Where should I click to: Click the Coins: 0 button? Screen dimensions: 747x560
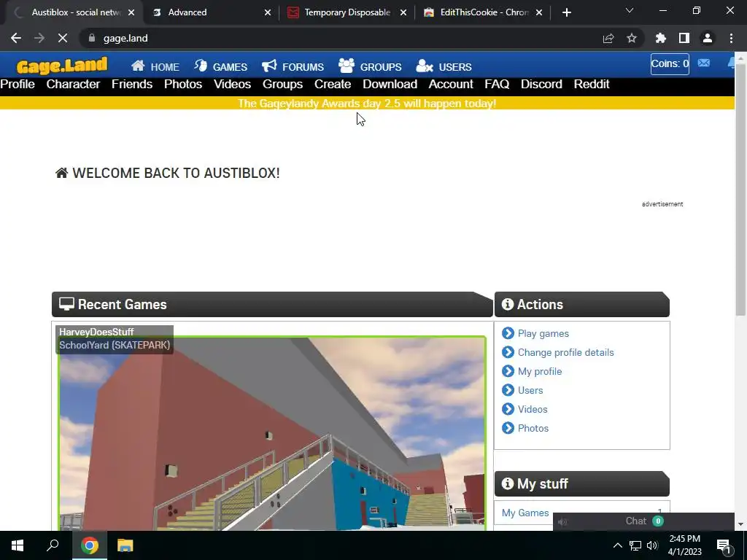point(670,64)
